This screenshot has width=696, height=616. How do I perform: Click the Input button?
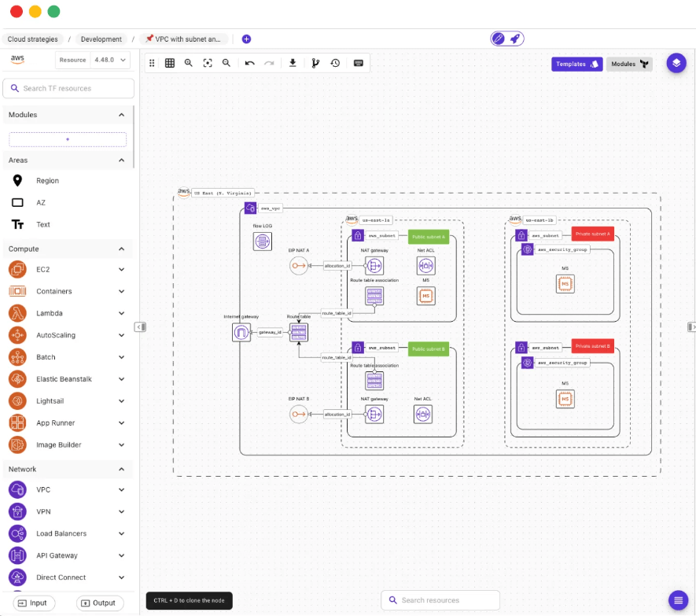coord(33,603)
